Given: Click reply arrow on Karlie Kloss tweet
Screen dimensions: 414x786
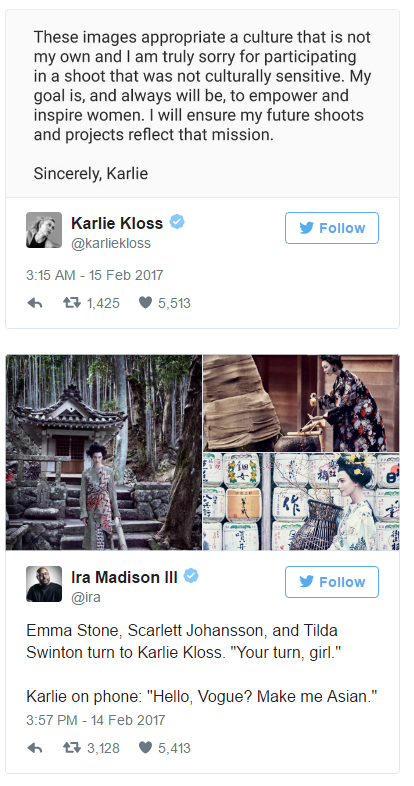Looking at the screenshot, I should click(x=35, y=303).
